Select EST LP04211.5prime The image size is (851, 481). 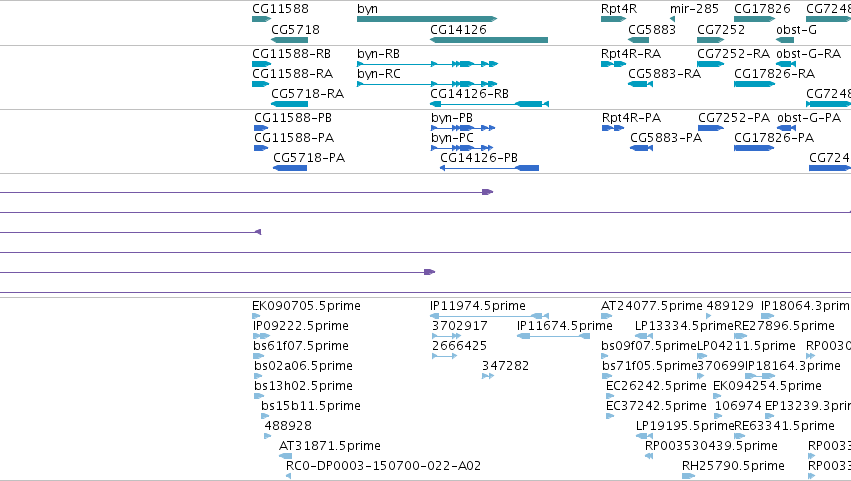pyautogui.click(x=746, y=346)
